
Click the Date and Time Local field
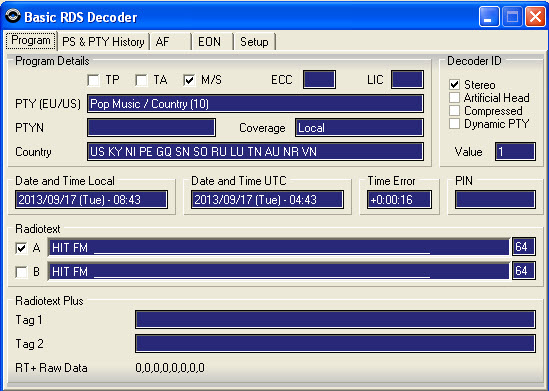coord(91,200)
